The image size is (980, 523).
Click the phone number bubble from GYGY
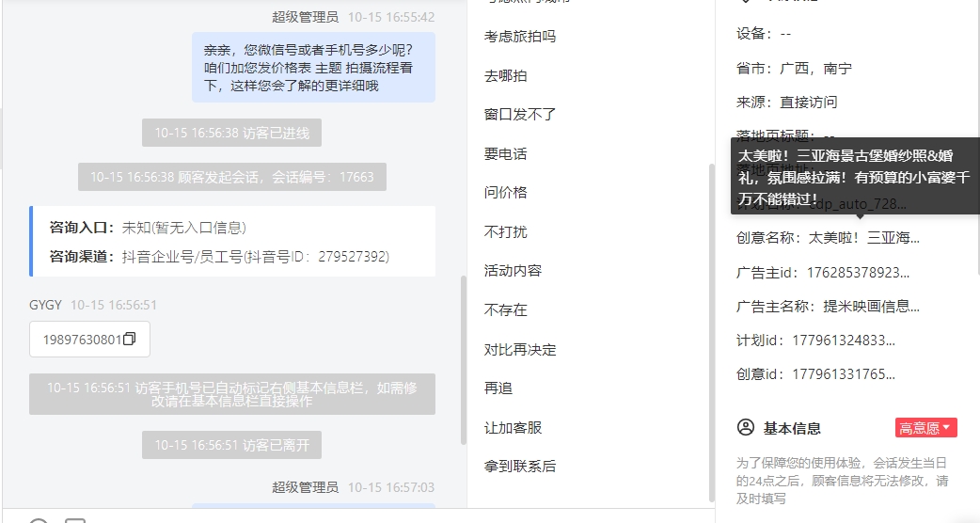(89, 340)
